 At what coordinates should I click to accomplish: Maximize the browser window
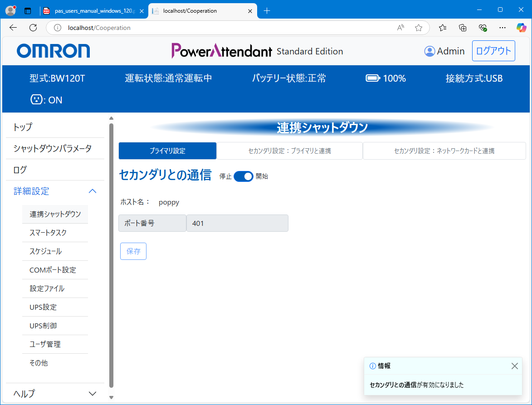pos(500,10)
